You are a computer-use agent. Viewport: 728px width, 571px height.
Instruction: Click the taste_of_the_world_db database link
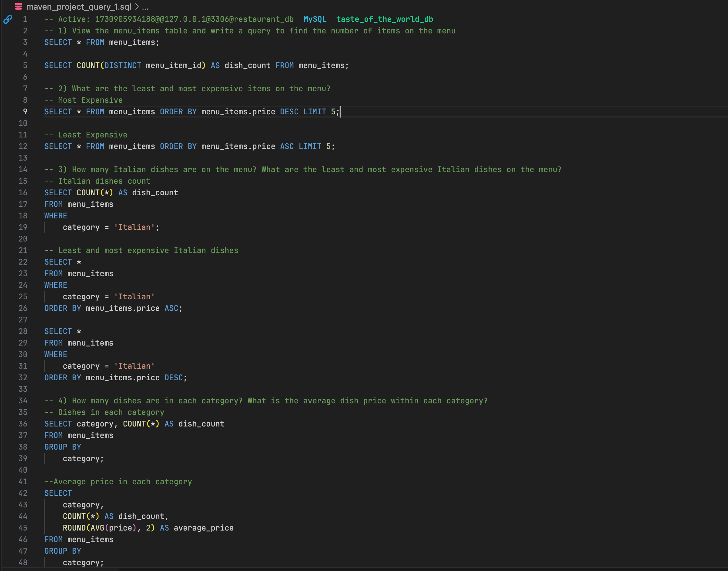coord(384,19)
